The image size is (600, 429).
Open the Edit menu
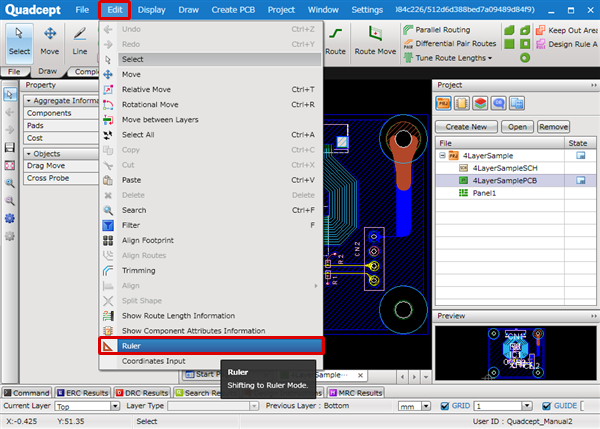coord(114,10)
